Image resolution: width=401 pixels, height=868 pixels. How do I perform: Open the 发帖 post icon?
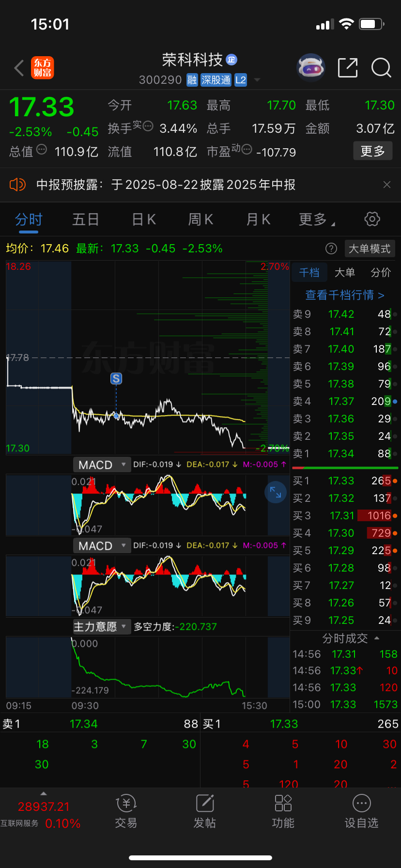(205, 812)
